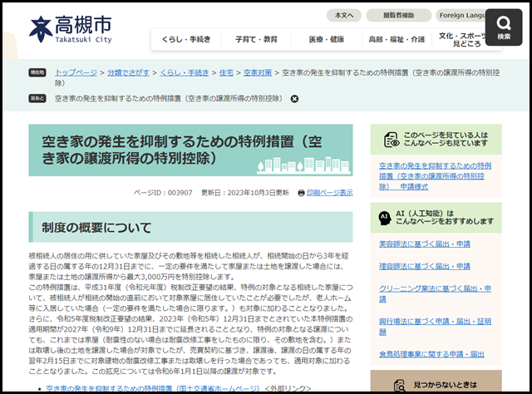Open 興行場法に基づく申請・届出・証明願 link

435,327
